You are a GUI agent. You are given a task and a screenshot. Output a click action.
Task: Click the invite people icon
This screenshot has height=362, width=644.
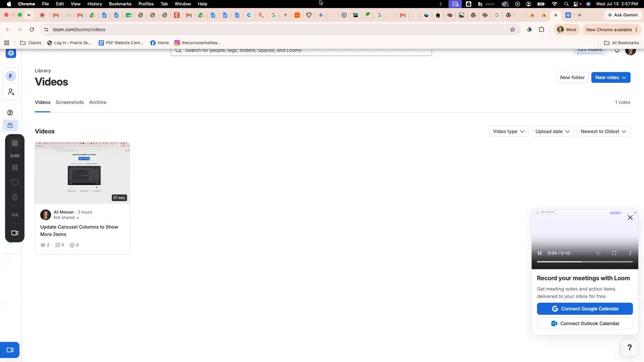click(x=11, y=92)
